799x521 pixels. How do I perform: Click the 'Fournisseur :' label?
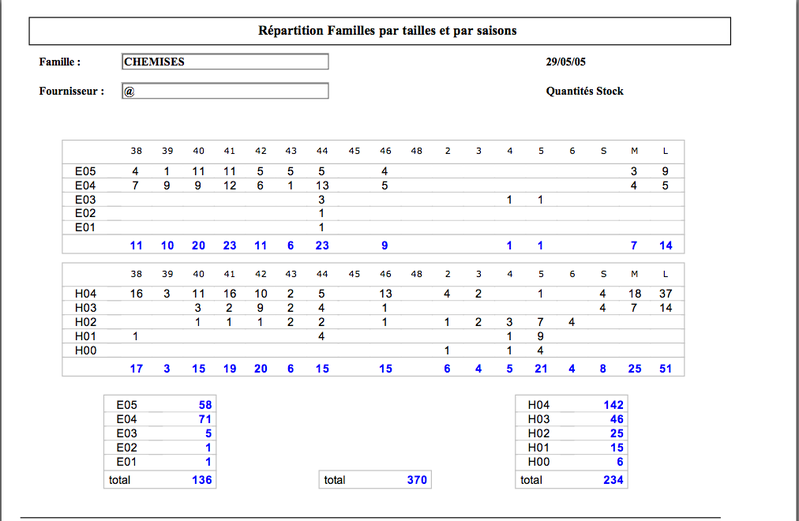pyautogui.click(x=71, y=91)
